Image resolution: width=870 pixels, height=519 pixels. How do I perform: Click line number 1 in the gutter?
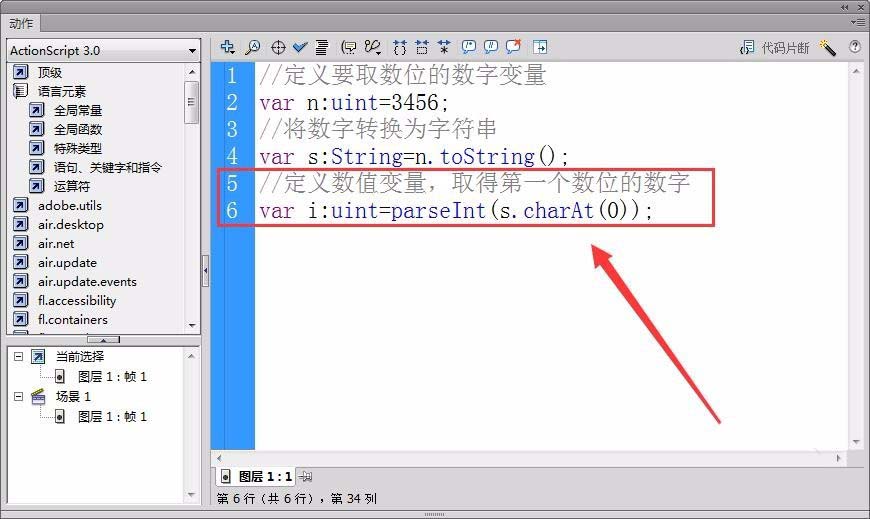[232, 75]
